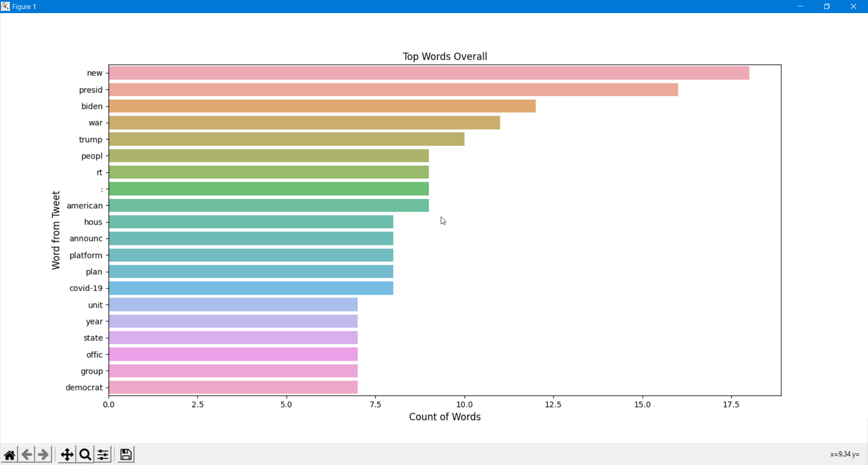The height and width of the screenshot is (465, 868).
Task: Click the 'democrat' bar
Action: [233, 388]
